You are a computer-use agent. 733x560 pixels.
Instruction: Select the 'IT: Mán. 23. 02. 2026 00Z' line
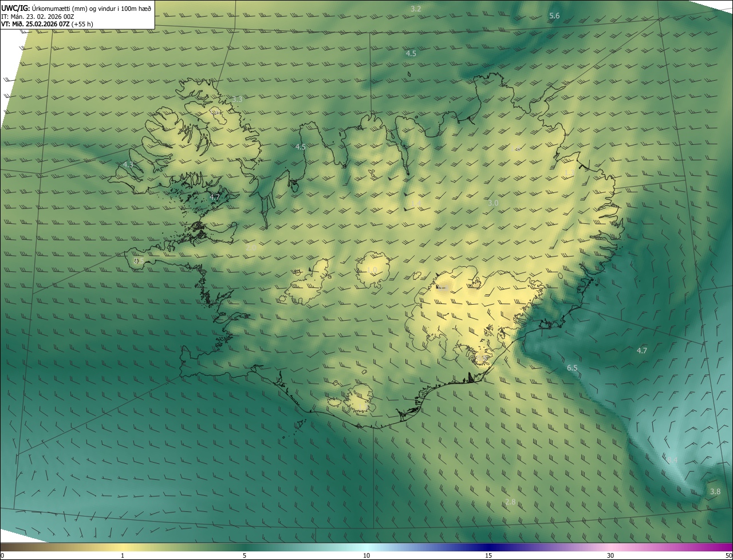(38, 17)
